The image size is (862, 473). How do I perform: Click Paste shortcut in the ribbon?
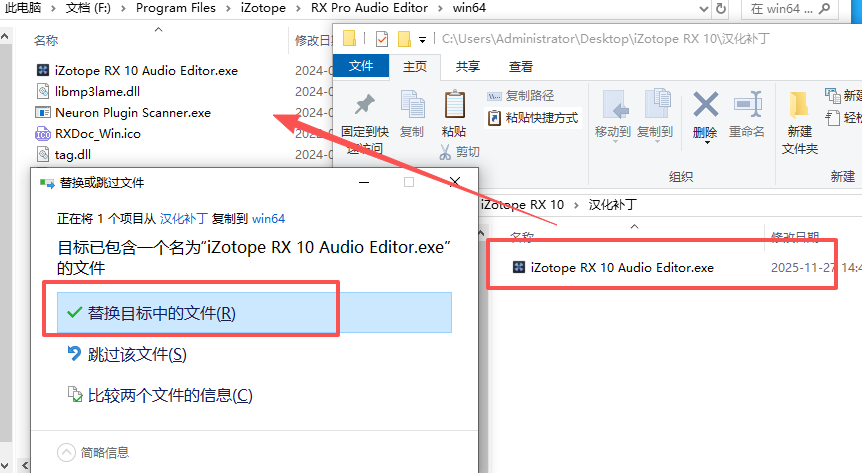533,118
